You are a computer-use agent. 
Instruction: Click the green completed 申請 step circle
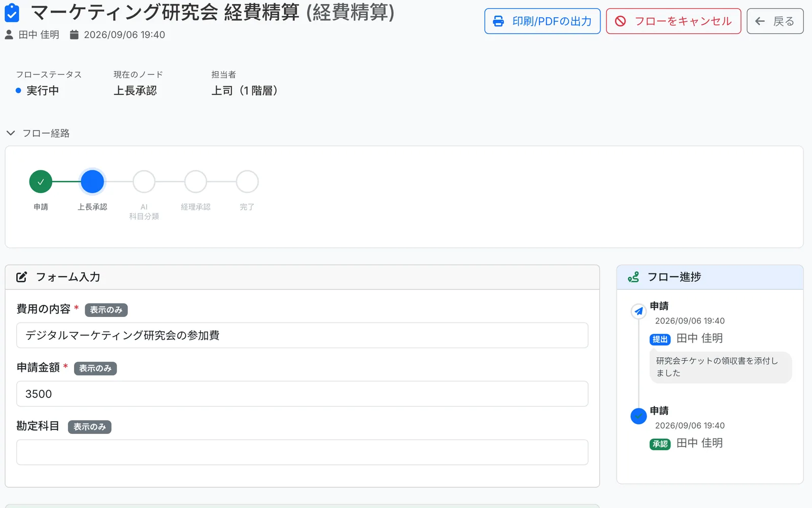tap(41, 181)
